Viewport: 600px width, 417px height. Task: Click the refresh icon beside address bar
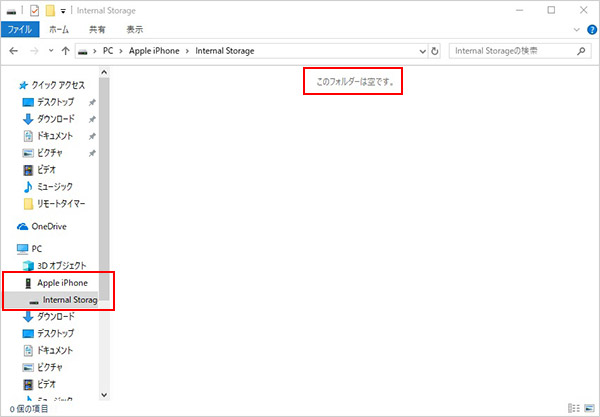435,50
